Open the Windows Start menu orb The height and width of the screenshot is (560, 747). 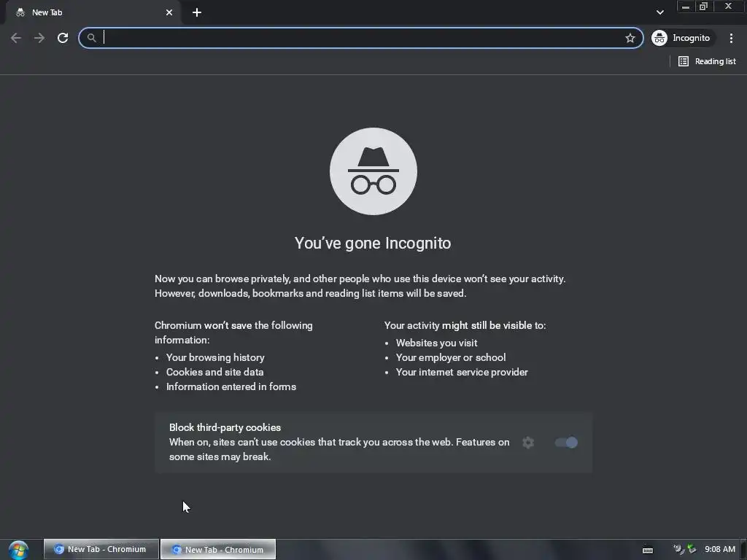tap(18, 550)
